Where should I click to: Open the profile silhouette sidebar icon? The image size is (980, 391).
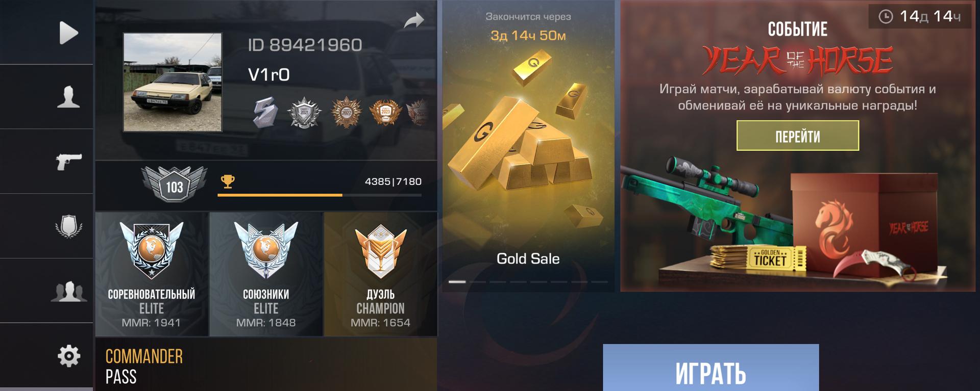click(x=68, y=97)
